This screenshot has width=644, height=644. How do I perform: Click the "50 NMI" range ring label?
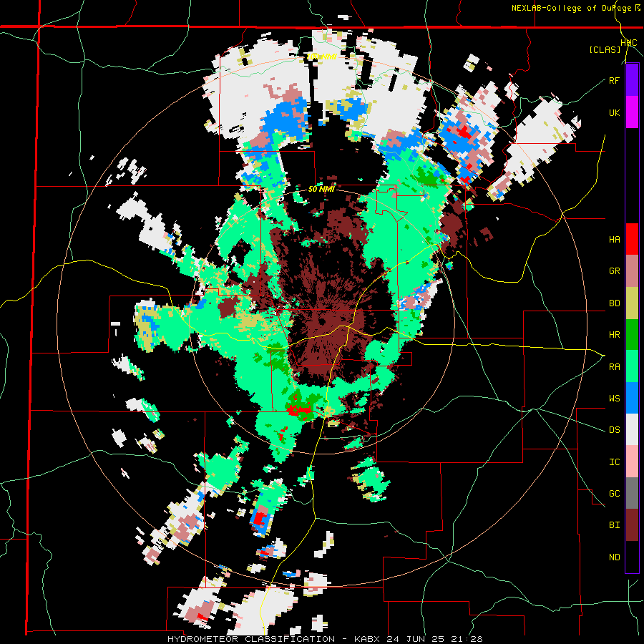[x=321, y=189]
